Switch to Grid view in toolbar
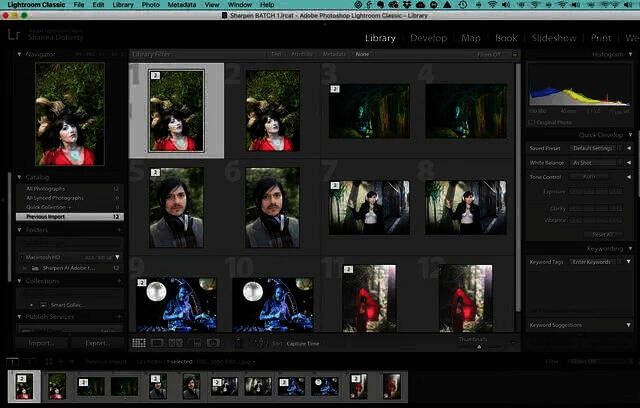Viewport: 640px width, 408px height. point(139,343)
